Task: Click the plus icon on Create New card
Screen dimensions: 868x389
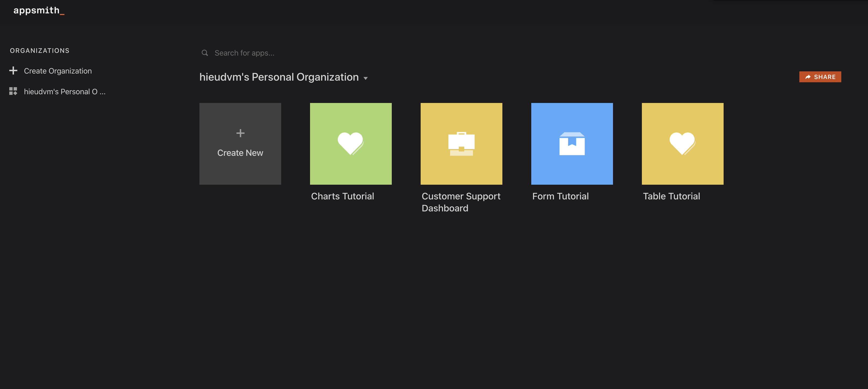Action: tap(240, 133)
